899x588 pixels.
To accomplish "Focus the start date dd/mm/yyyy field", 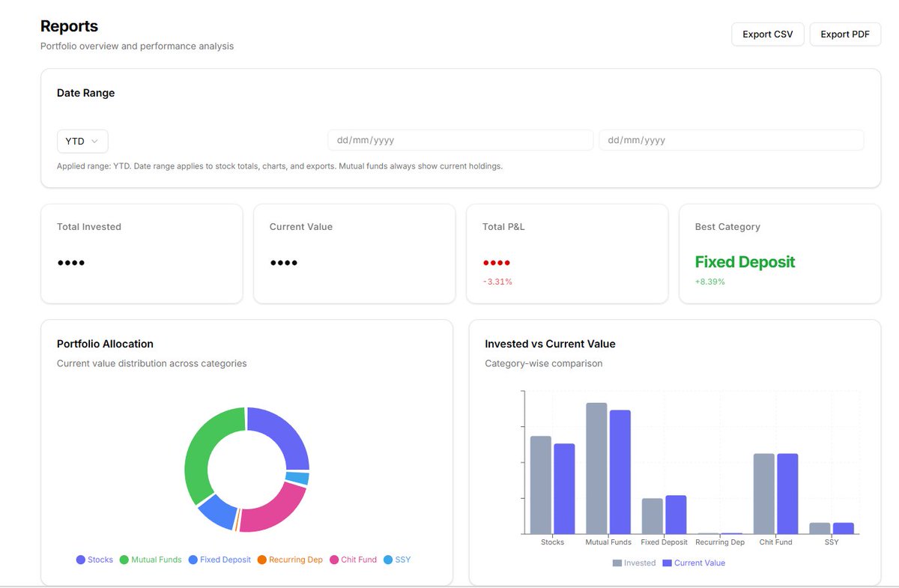I will (x=460, y=140).
